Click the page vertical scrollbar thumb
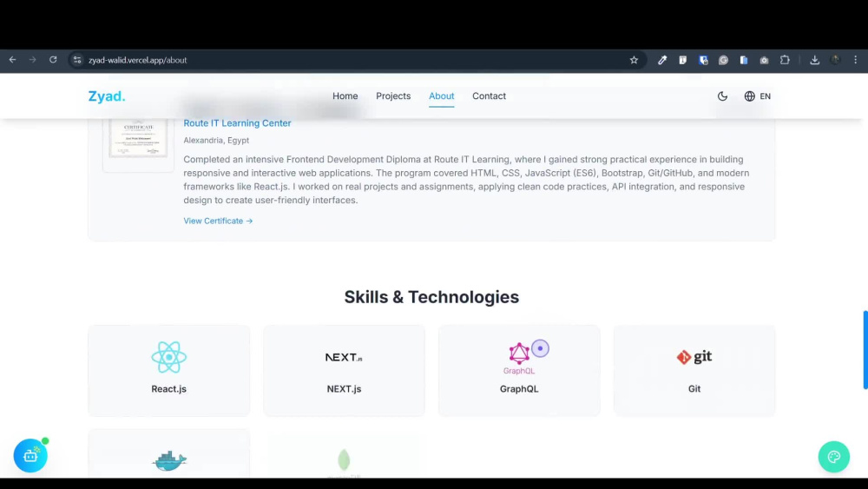The width and height of the screenshot is (868, 489). tap(865, 350)
